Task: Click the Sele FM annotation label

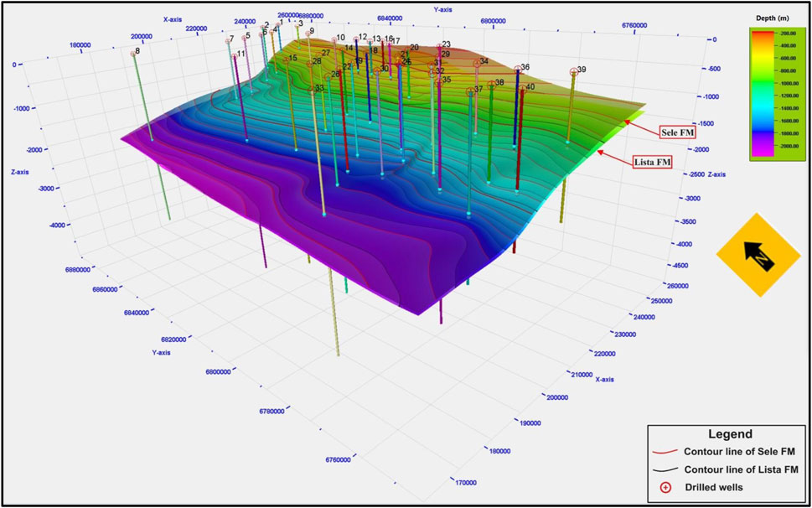Action: [677, 132]
